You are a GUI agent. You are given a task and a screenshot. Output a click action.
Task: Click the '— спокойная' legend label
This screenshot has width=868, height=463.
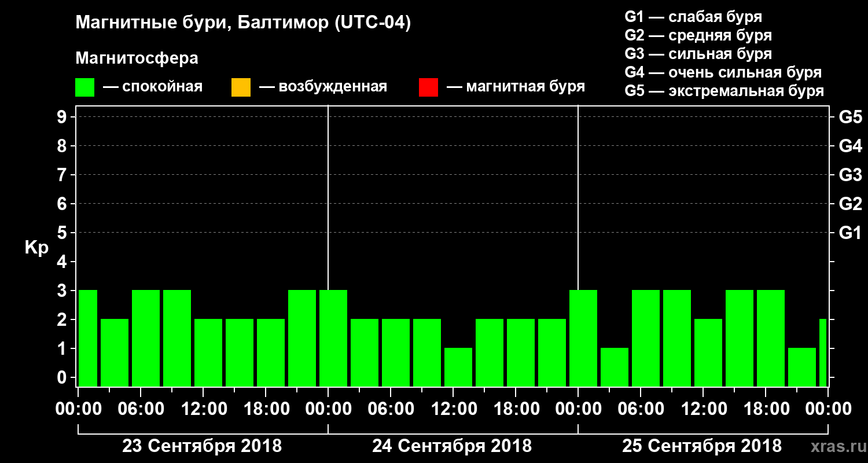(153, 87)
